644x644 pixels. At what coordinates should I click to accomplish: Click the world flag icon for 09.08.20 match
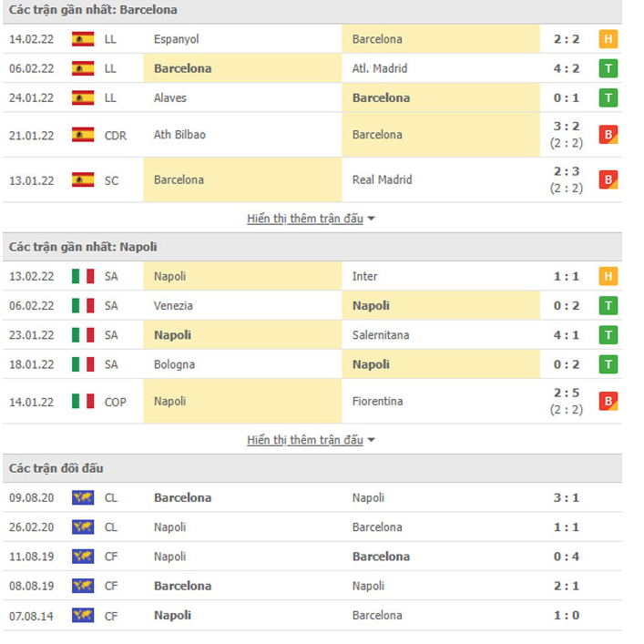83,497
